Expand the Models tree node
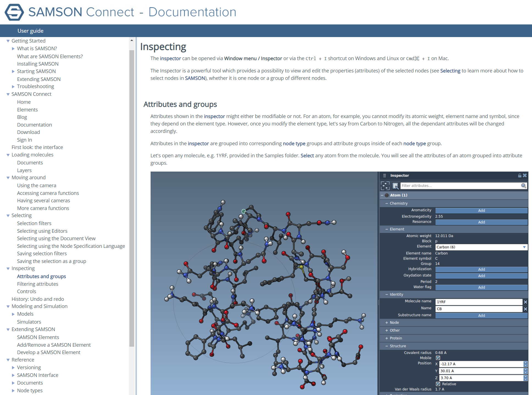The image size is (532, 395). (13, 314)
